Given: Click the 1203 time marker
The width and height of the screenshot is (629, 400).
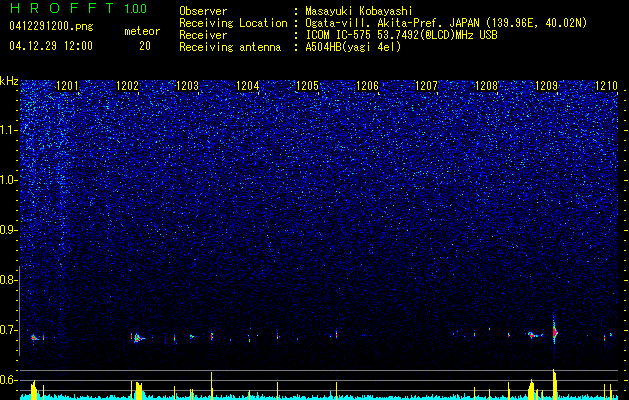Looking at the screenshot, I should [x=187, y=86].
